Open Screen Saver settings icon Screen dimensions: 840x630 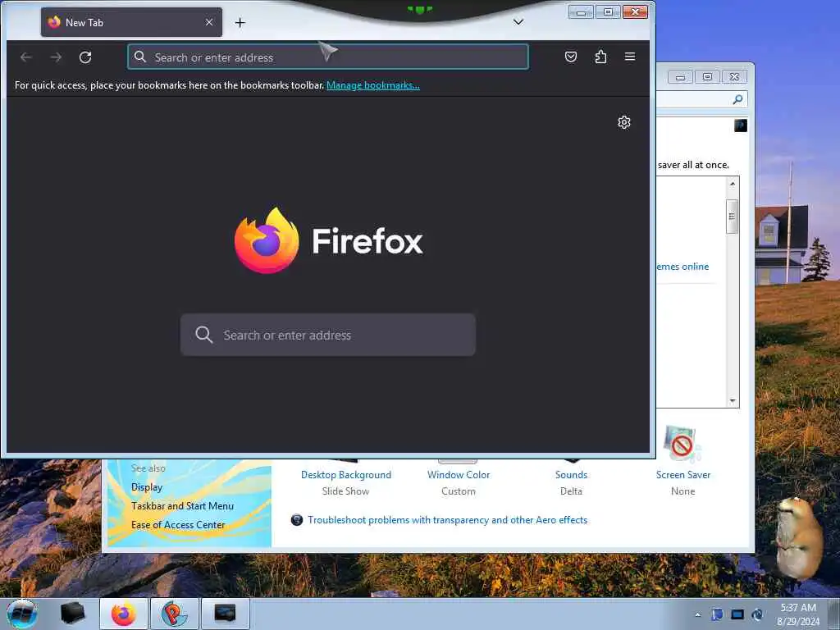coord(682,445)
